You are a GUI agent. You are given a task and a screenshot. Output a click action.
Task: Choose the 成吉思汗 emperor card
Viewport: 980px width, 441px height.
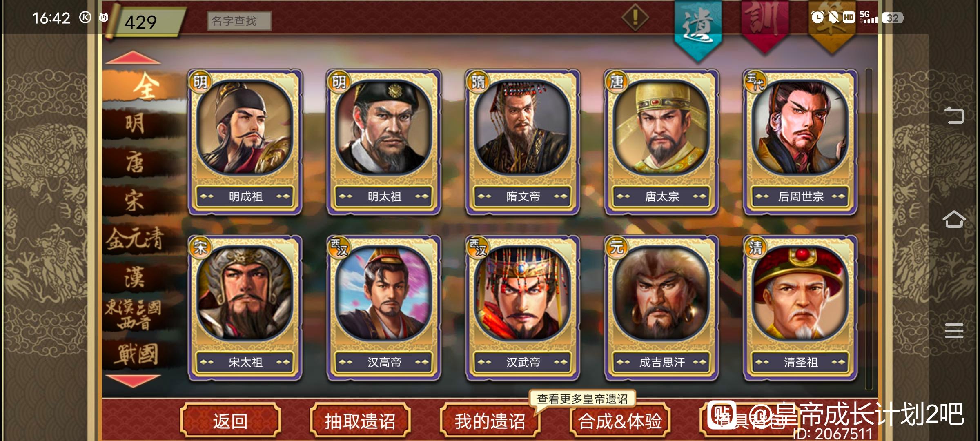[x=661, y=308]
